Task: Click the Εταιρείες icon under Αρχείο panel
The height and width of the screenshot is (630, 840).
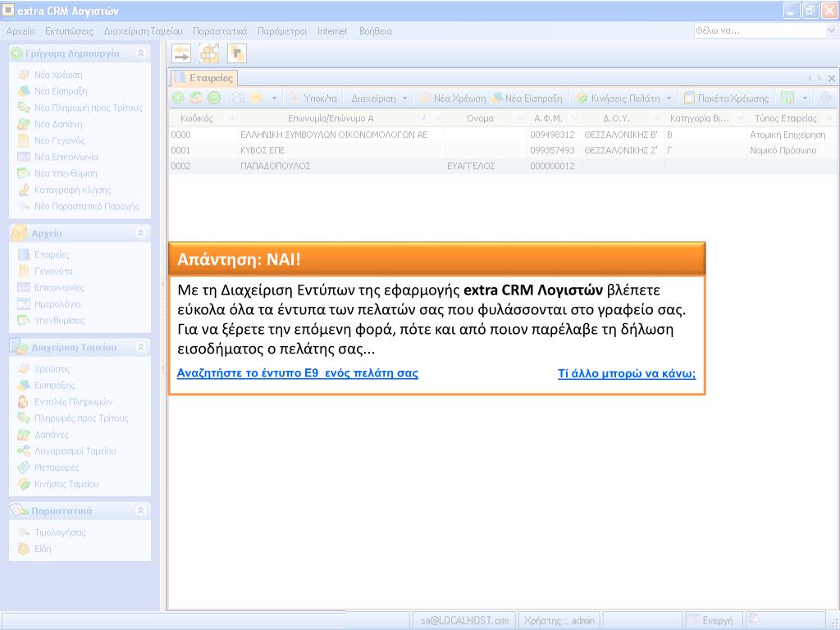Action: (24, 254)
